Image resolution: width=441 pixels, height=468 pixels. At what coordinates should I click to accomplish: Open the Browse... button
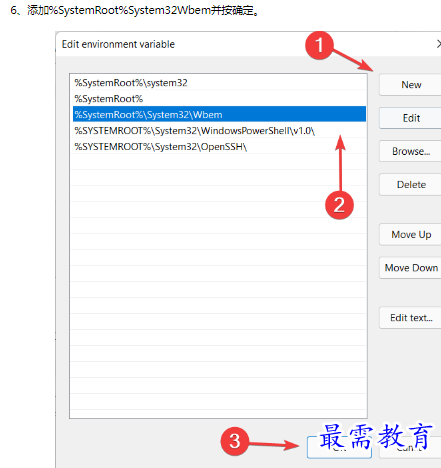pos(411,151)
